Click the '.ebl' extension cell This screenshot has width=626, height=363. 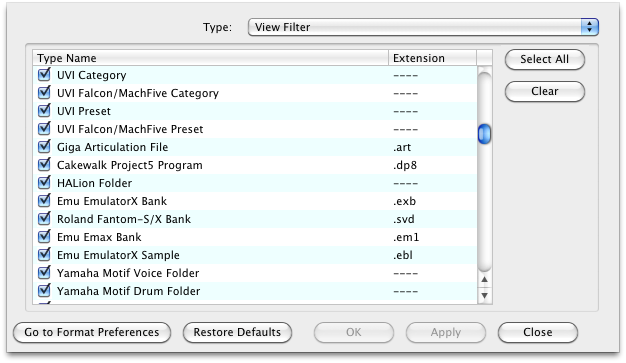click(403, 255)
